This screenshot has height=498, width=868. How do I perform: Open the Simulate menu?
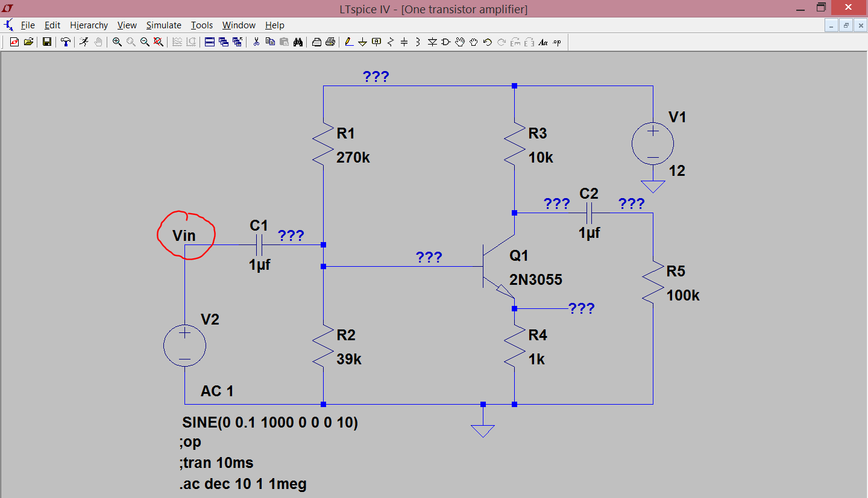164,25
